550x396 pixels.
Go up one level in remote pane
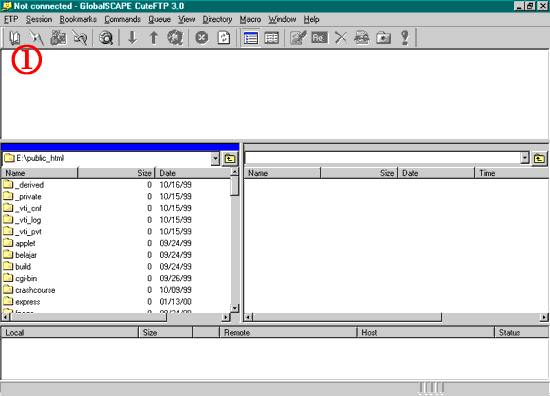point(539,159)
